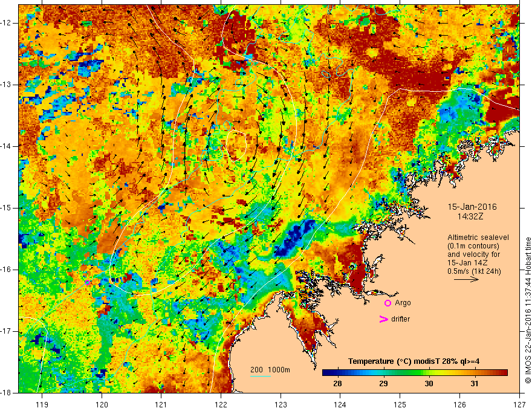Click the '0.5m/s (1kt 24h)' text line
This screenshot has width=532, height=411.
pyautogui.click(x=474, y=271)
